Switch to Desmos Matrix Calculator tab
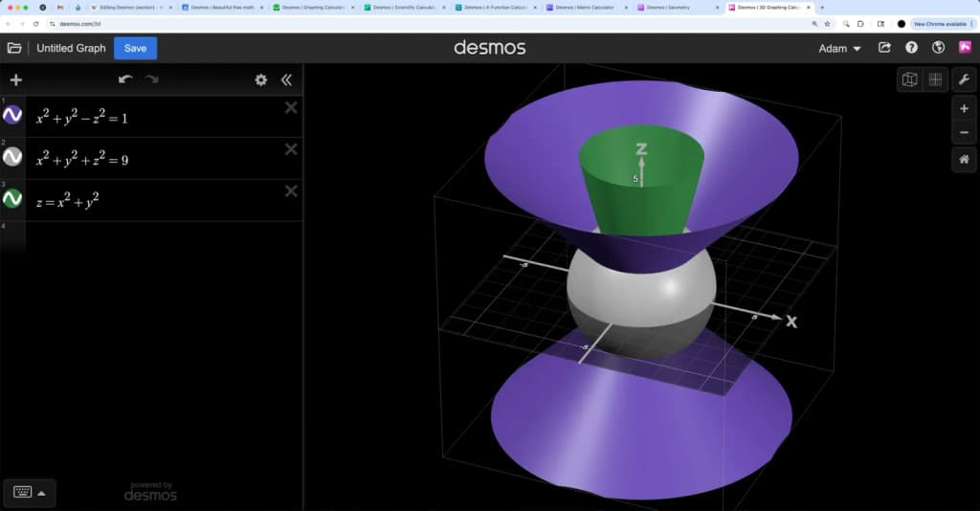The height and width of the screenshot is (511, 980). [x=585, y=8]
